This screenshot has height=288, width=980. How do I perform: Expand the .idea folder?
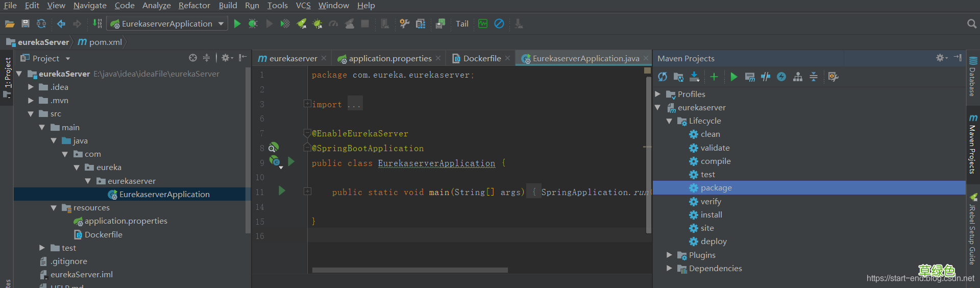point(31,87)
